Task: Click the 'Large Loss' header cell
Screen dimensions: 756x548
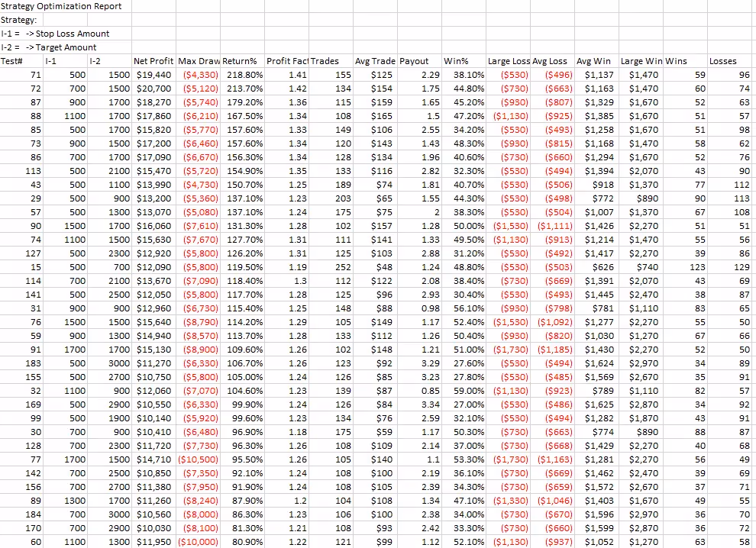Action: (x=508, y=61)
